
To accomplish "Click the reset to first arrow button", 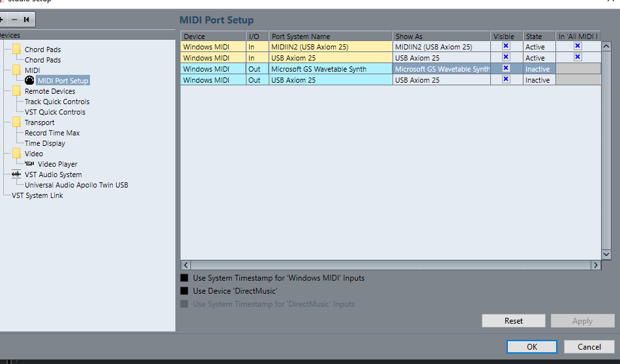I will [x=27, y=20].
